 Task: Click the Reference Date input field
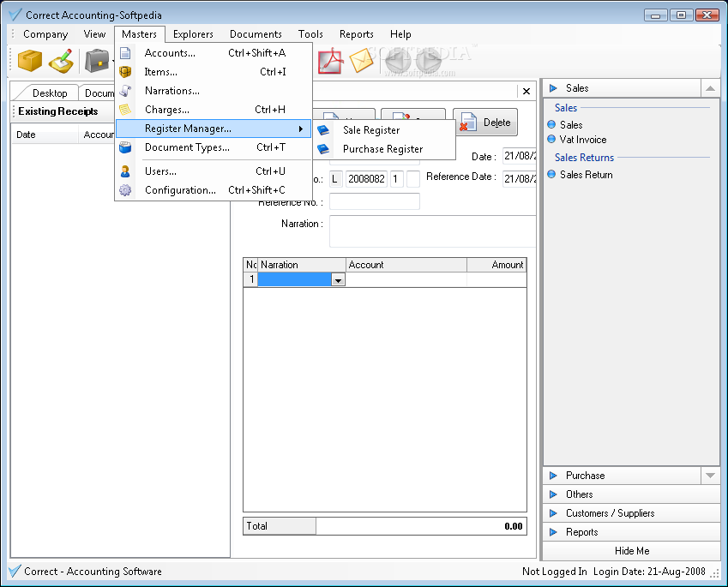(x=520, y=178)
